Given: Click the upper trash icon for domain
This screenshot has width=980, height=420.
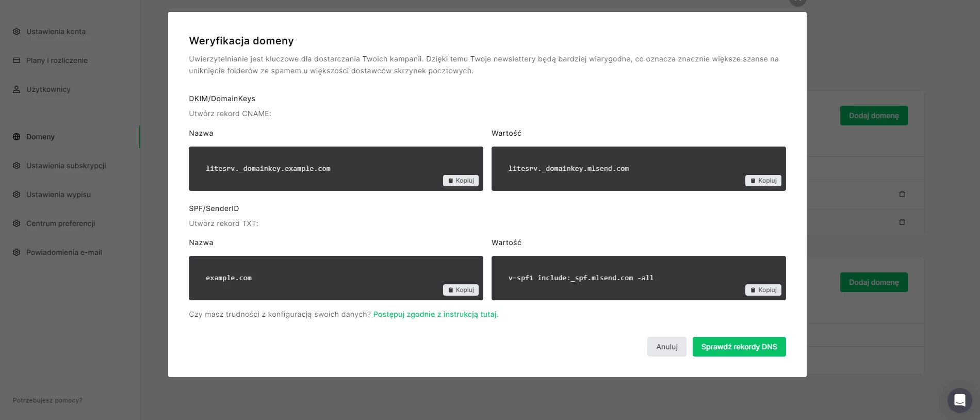Looking at the screenshot, I should coord(902,194).
